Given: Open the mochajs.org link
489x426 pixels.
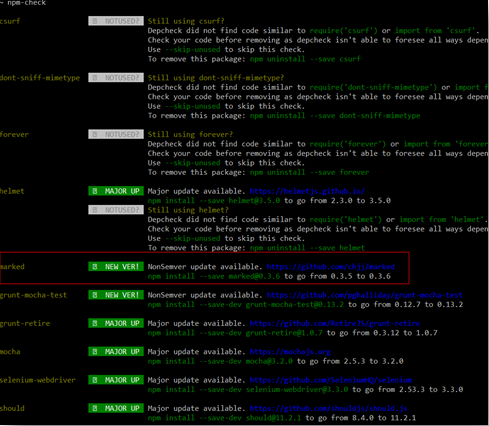Looking at the screenshot, I should point(290,352).
